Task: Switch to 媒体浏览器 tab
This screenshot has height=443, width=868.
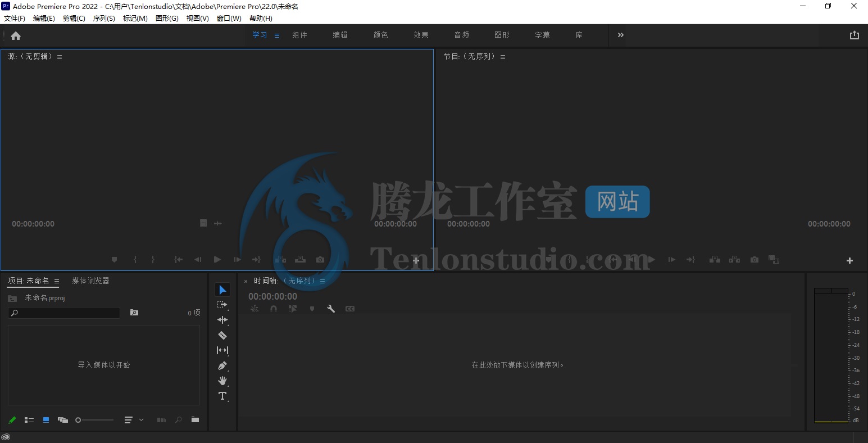Action: 91,281
